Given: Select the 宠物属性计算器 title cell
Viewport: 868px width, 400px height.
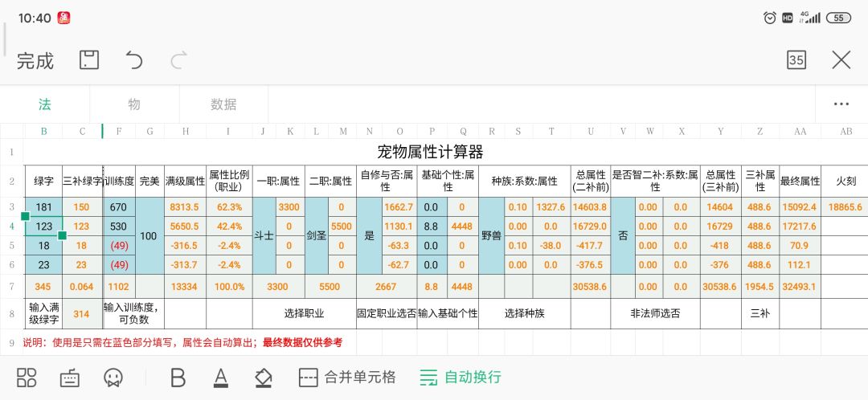Looking at the screenshot, I should (430, 152).
